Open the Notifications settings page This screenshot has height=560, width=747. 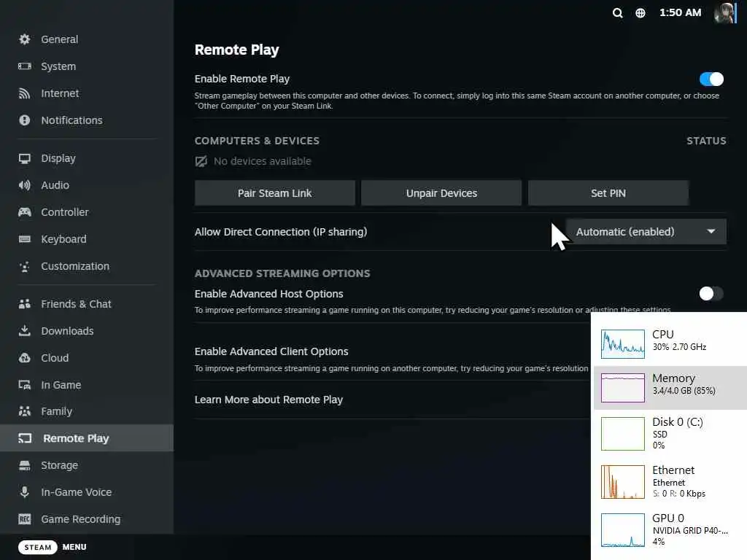87,120
